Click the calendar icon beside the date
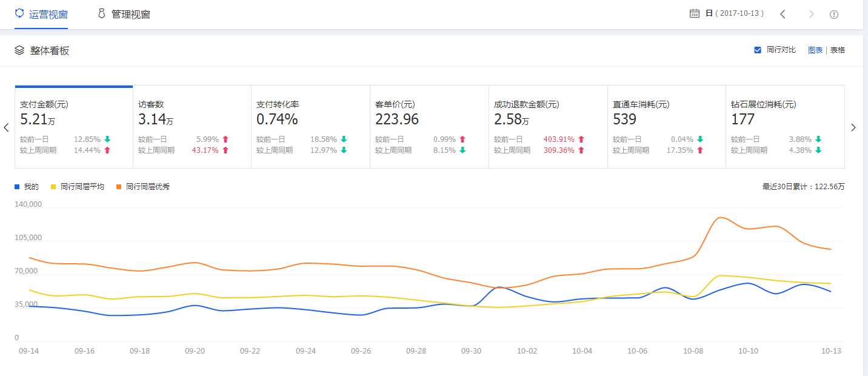Image resolution: width=868 pixels, height=376 pixels. (695, 13)
